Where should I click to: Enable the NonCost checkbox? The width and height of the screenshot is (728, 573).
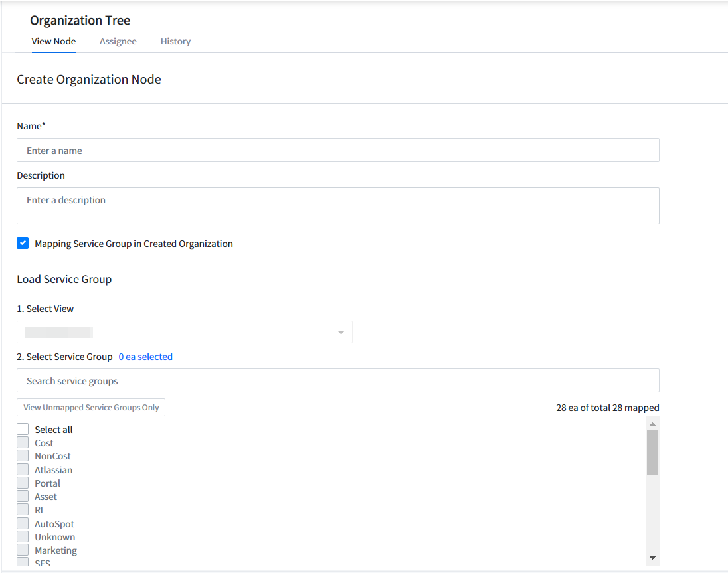tap(23, 456)
